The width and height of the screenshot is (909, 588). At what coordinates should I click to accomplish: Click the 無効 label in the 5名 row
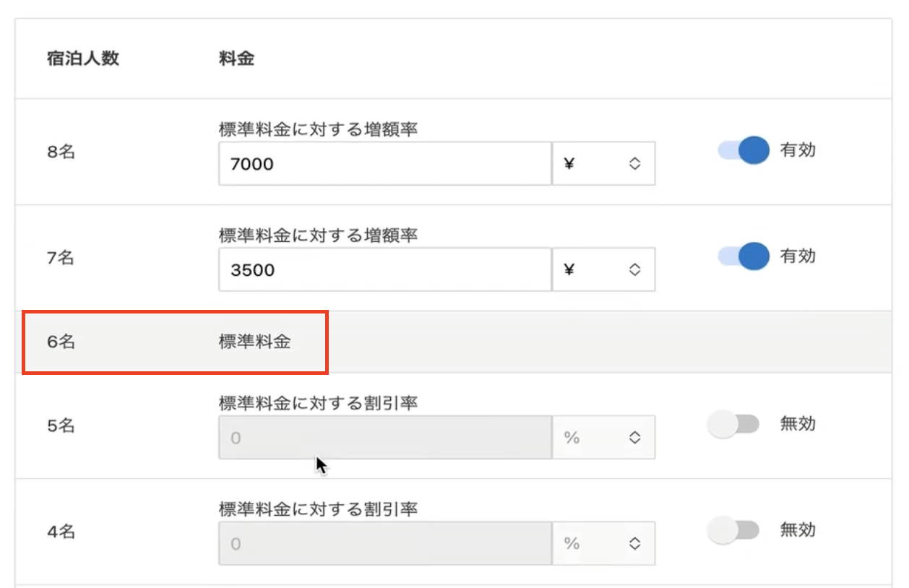tap(798, 424)
